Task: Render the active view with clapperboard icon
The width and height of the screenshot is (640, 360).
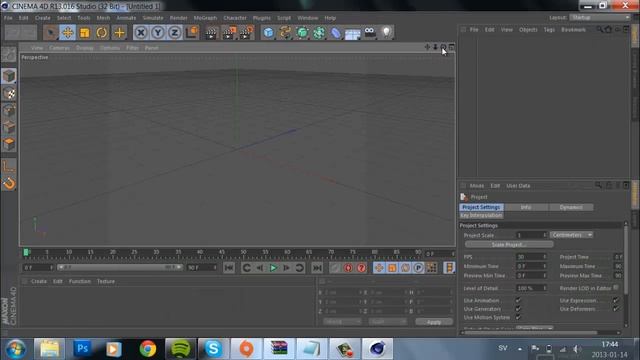Action: (211, 32)
